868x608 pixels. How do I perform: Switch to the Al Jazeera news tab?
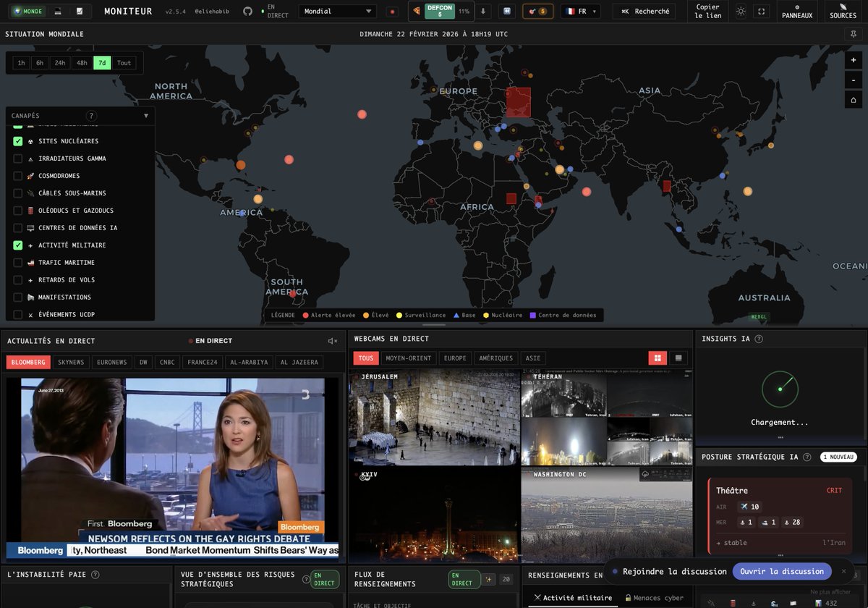point(299,362)
